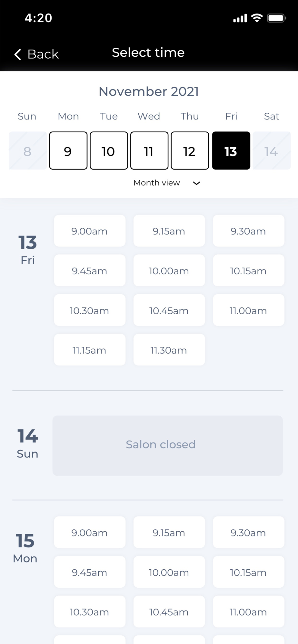Viewport: 298px width, 644px height.
Task: Tap the Salon closed banner
Action: click(x=168, y=446)
